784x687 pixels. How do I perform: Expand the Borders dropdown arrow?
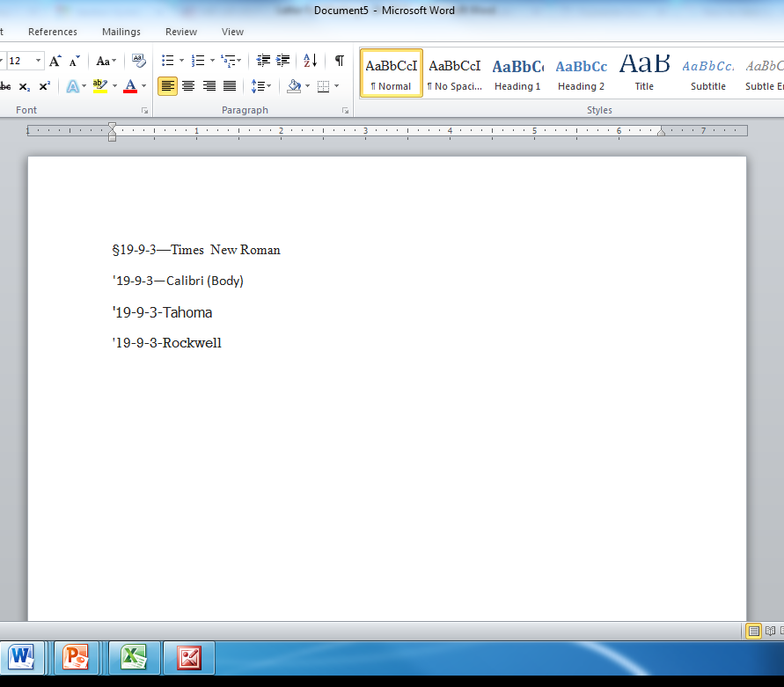(336, 86)
